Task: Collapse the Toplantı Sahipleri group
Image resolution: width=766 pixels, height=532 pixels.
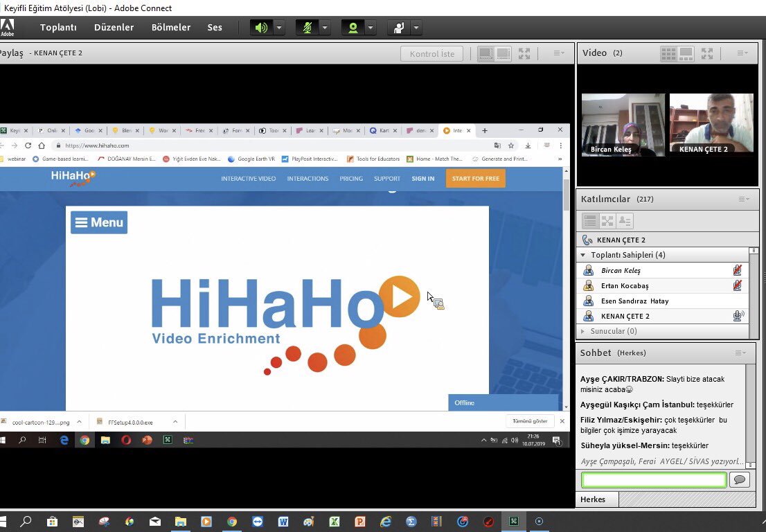Action: click(582, 255)
